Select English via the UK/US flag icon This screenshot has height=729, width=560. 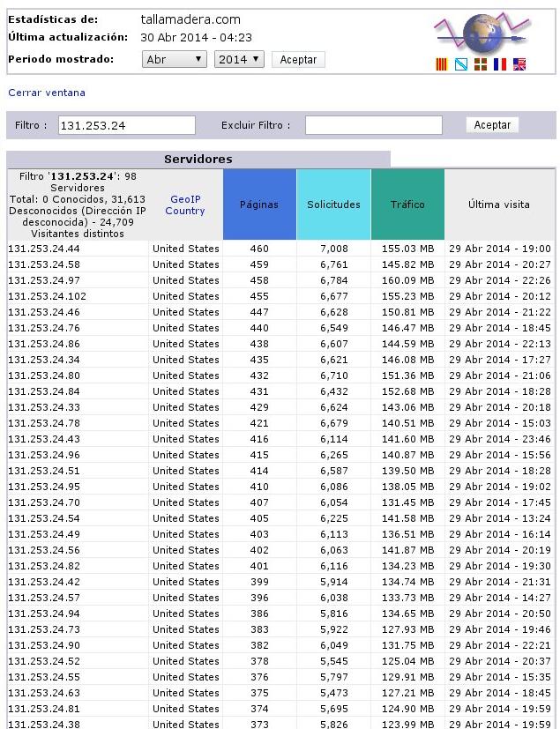519,64
